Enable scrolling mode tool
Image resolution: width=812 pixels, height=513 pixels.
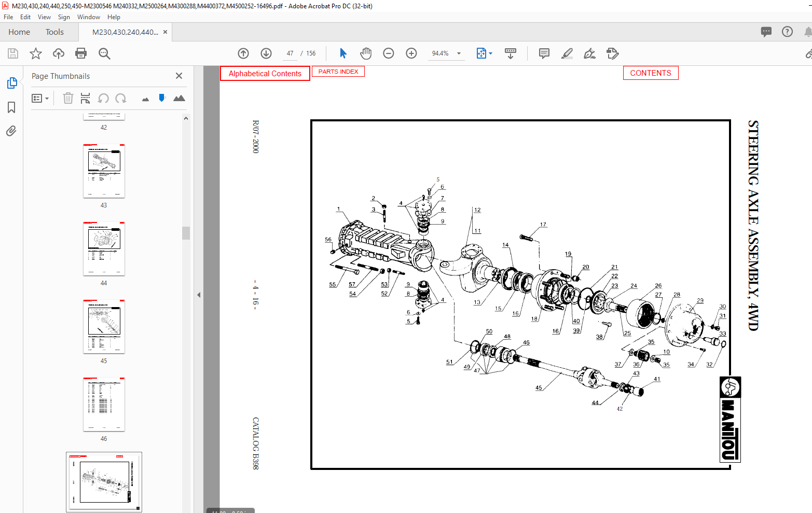[511, 53]
